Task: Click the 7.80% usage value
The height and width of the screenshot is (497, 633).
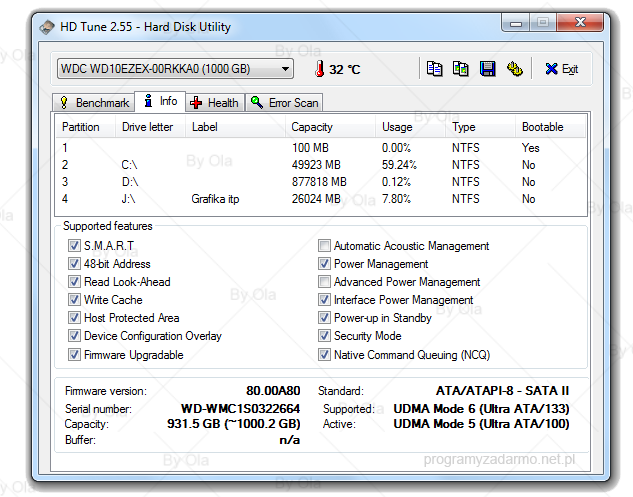Action: coord(396,199)
